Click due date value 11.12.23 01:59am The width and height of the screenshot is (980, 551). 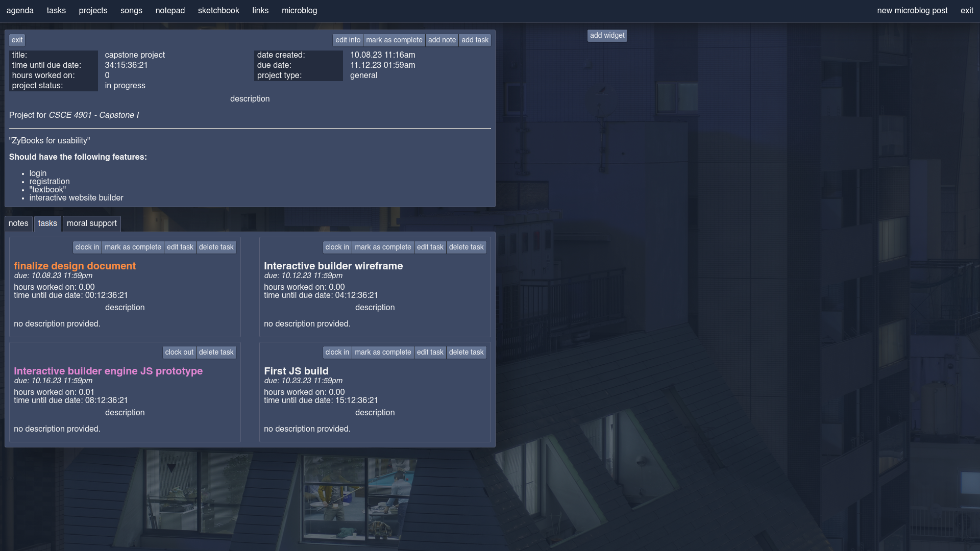pyautogui.click(x=383, y=65)
